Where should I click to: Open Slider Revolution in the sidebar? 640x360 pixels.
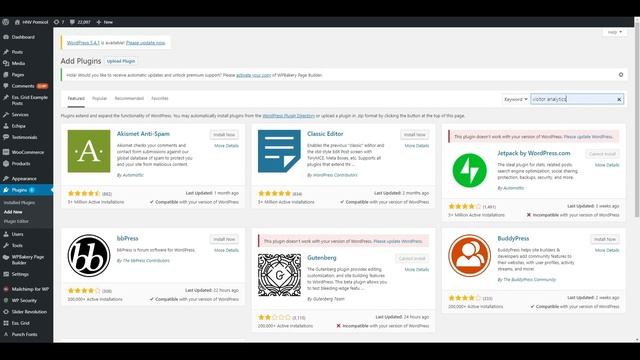29,312
